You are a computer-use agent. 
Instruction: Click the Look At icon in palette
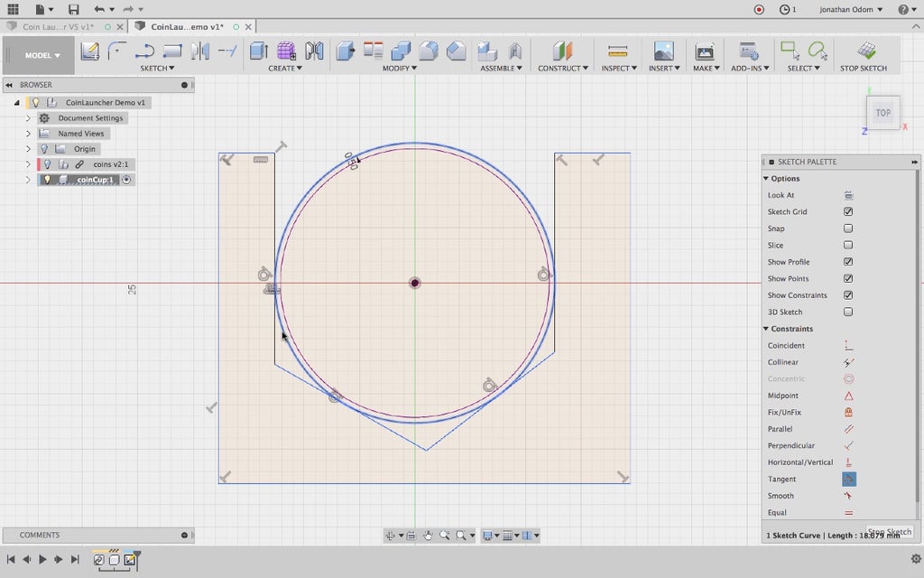(x=848, y=195)
